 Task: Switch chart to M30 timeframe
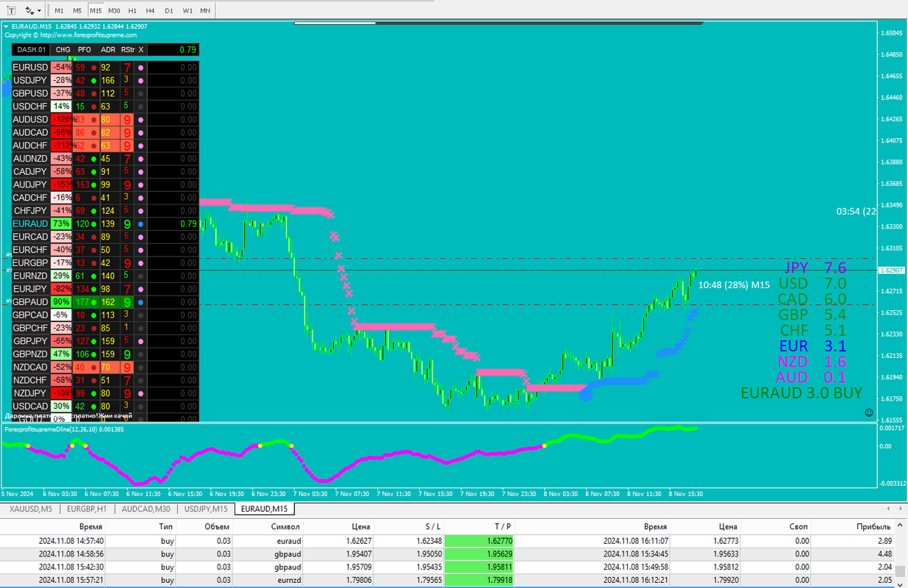(114, 11)
